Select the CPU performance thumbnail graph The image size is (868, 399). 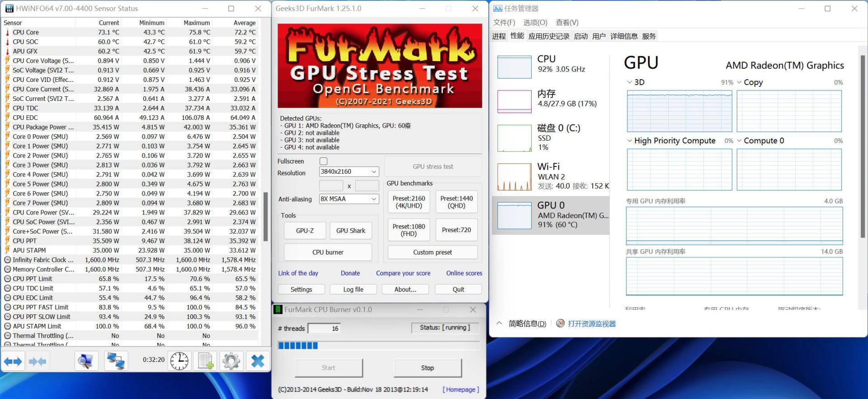pos(514,67)
